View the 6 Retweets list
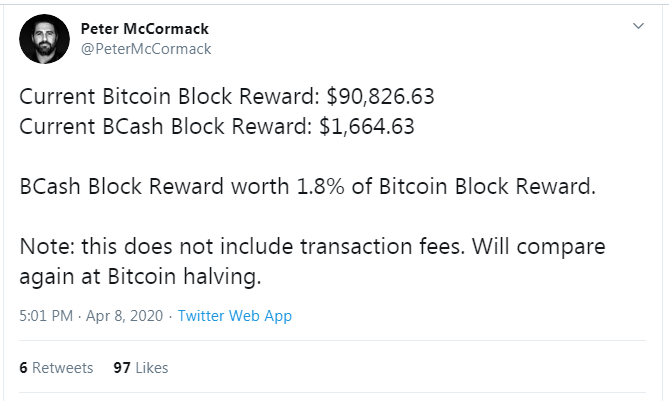Viewport: 669px width, 401px height. click(x=57, y=368)
